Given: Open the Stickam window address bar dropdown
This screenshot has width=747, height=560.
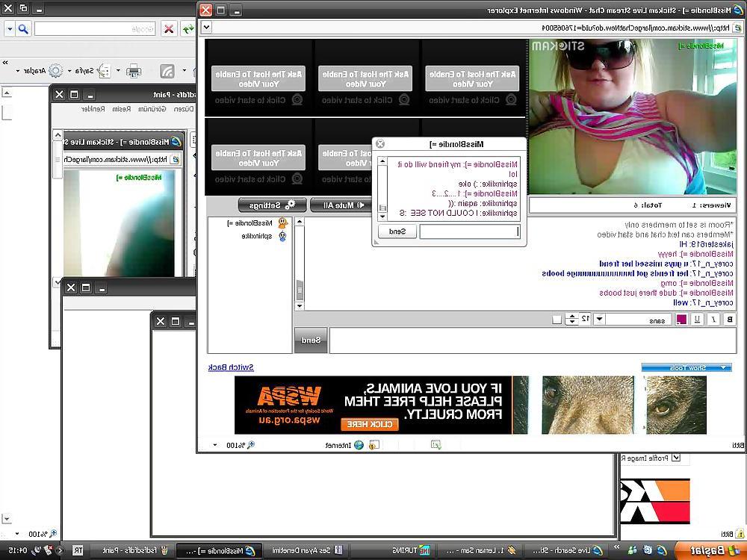Looking at the screenshot, I should [206, 27].
